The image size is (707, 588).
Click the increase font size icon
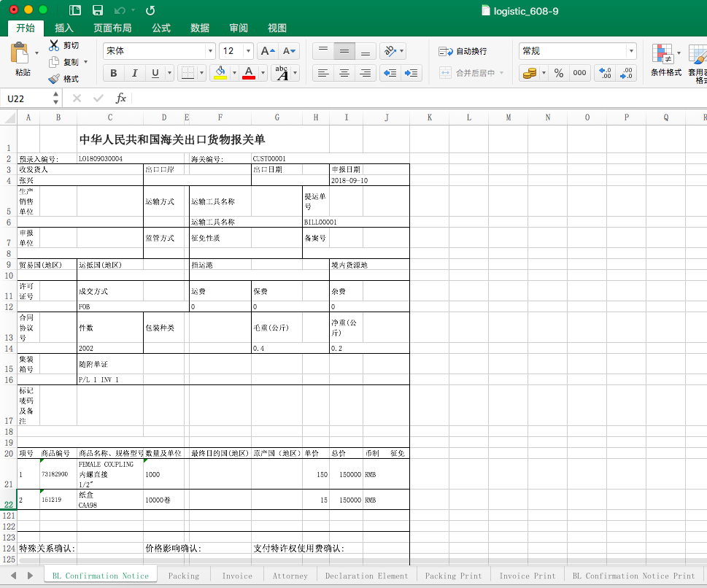point(268,51)
